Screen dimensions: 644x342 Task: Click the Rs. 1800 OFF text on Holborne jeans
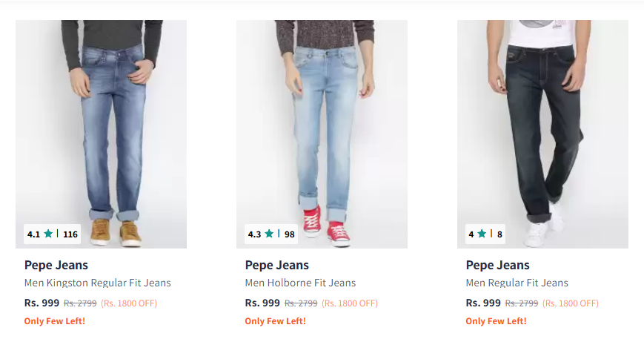click(x=350, y=303)
